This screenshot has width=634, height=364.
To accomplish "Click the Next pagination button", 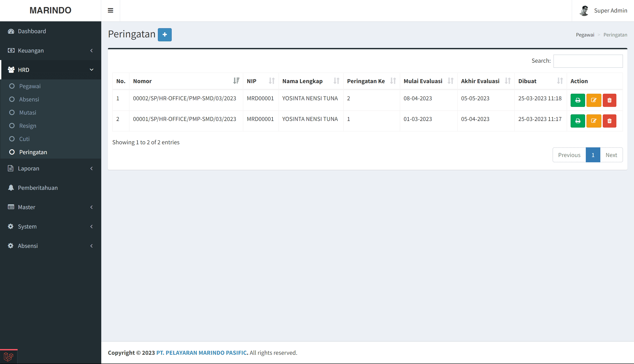I will [x=611, y=155].
